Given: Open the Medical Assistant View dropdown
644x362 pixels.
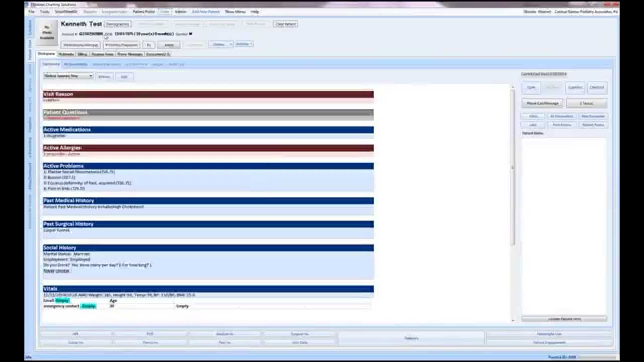Looking at the screenshot, I should [68, 76].
